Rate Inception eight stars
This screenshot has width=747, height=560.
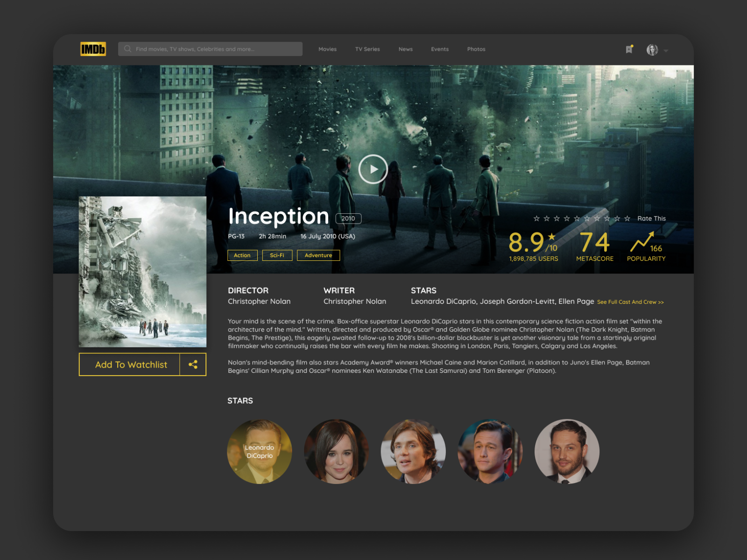coord(607,218)
